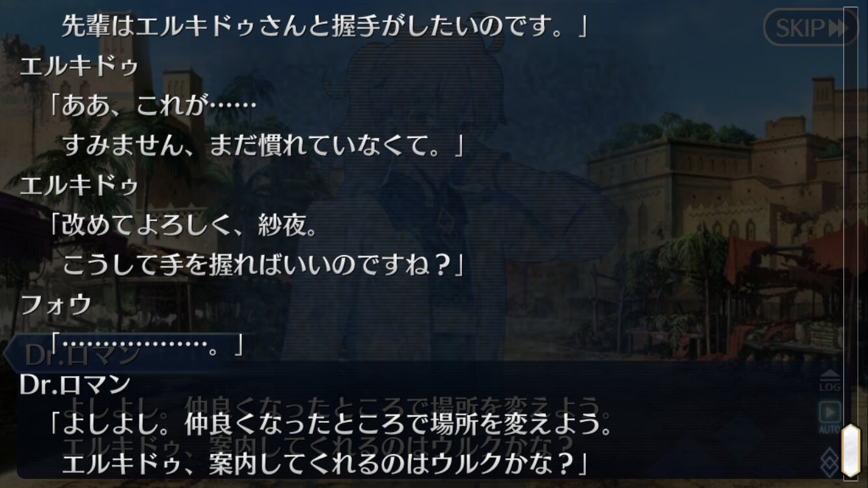Click the bright Dr.ロマン speaker name
This screenshot has width=868, height=488.
click(x=75, y=385)
